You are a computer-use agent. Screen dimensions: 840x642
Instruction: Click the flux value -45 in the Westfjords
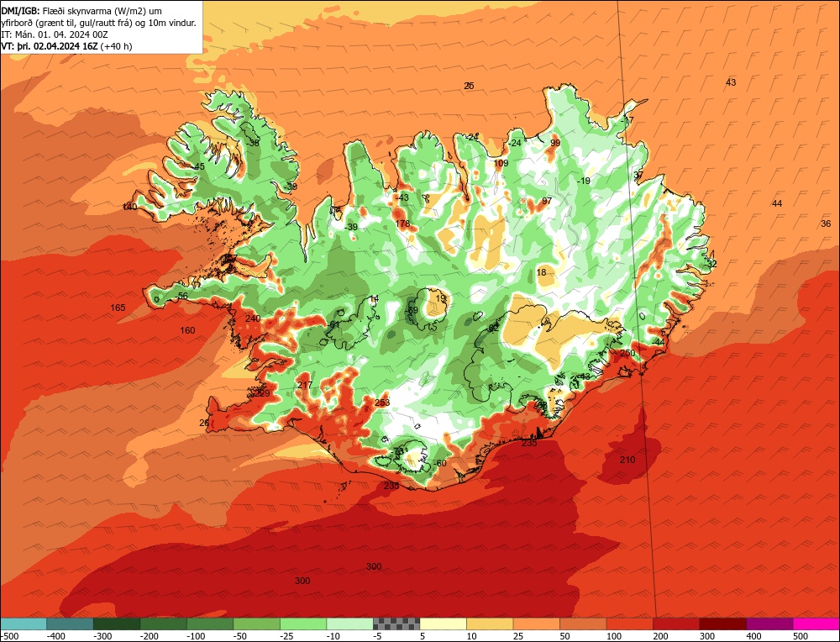[x=199, y=166]
